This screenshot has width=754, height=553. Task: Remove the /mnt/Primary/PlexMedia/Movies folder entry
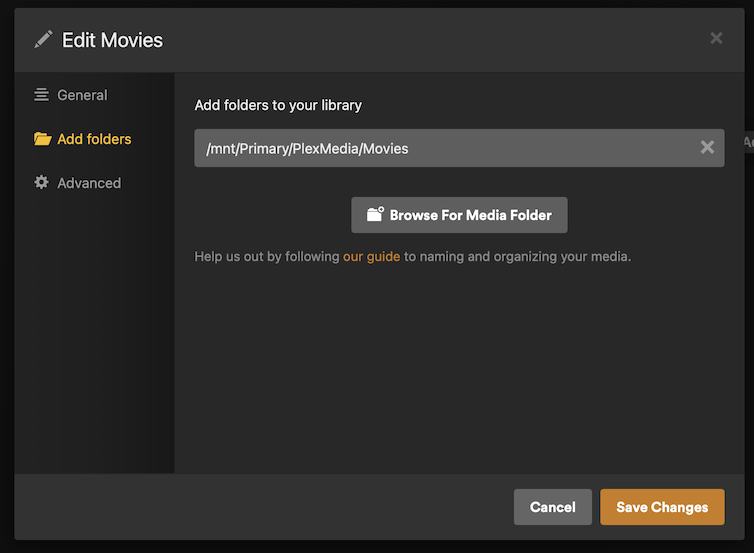pos(707,147)
